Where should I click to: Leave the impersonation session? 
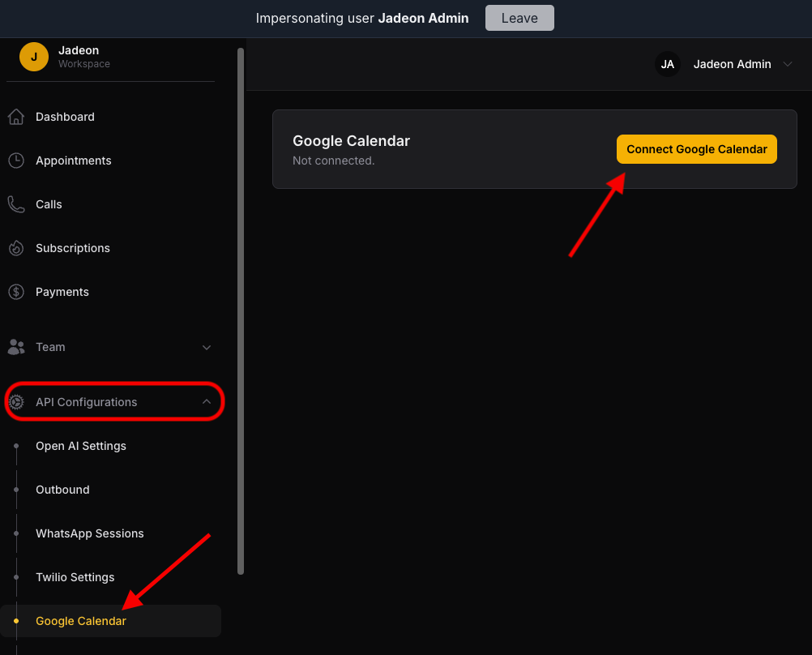pyautogui.click(x=519, y=18)
